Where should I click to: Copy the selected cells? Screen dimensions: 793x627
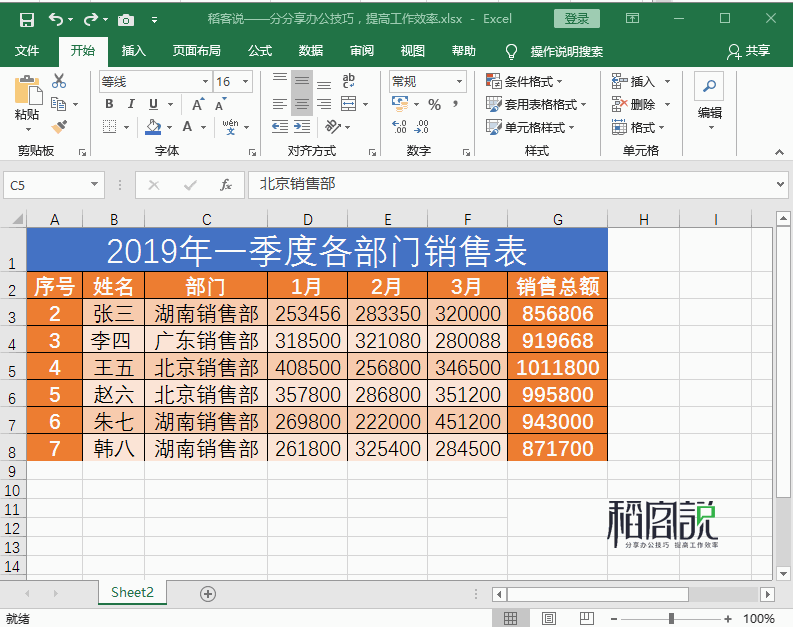[x=59, y=104]
